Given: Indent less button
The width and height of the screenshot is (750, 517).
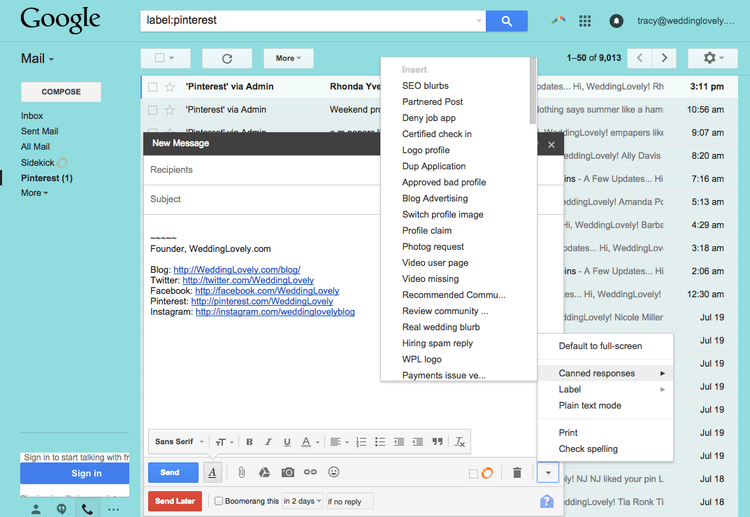Looking at the screenshot, I should tap(399, 442).
